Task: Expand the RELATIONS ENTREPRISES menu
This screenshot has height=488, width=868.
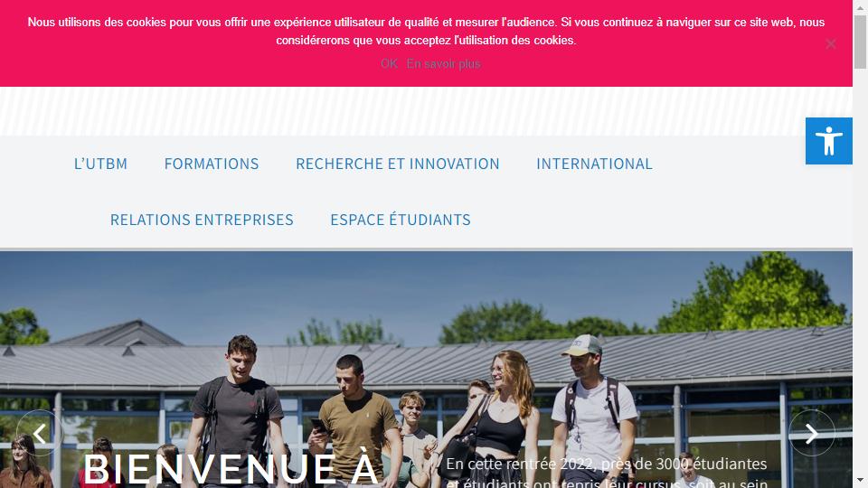Action: [x=202, y=220]
